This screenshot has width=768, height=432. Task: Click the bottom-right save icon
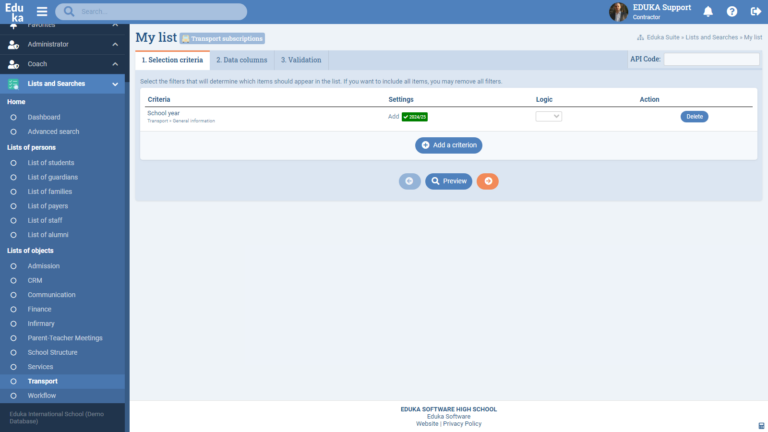click(761, 426)
